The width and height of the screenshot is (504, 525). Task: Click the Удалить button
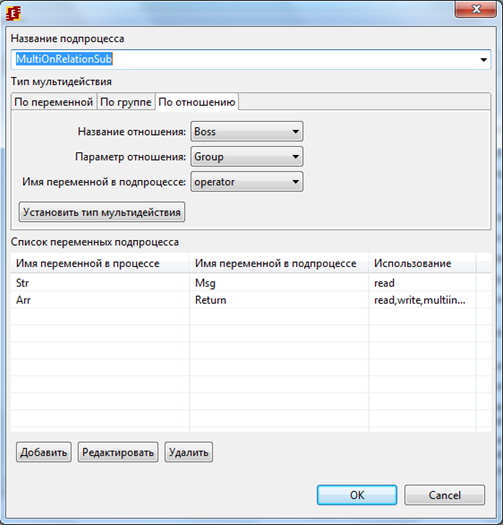(189, 452)
